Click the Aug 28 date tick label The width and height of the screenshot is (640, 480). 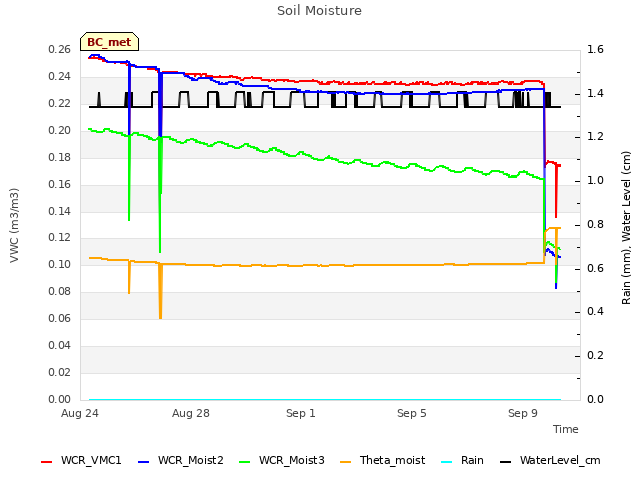coord(191,413)
